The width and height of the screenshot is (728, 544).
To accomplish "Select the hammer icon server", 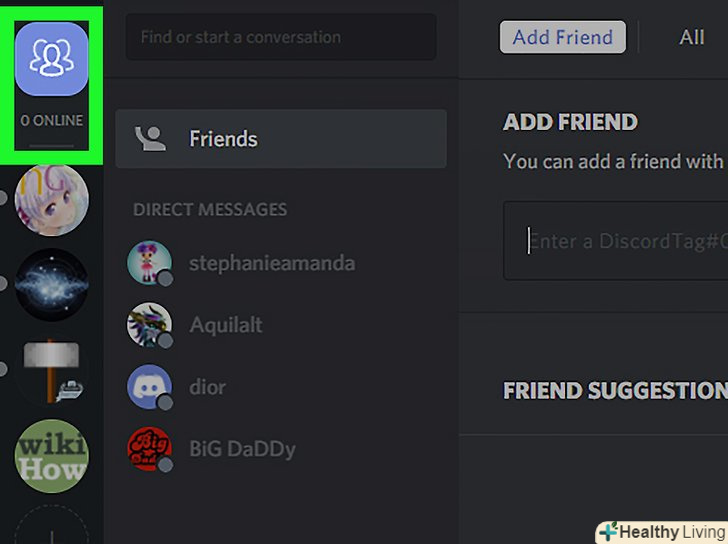I will click(x=52, y=370).
